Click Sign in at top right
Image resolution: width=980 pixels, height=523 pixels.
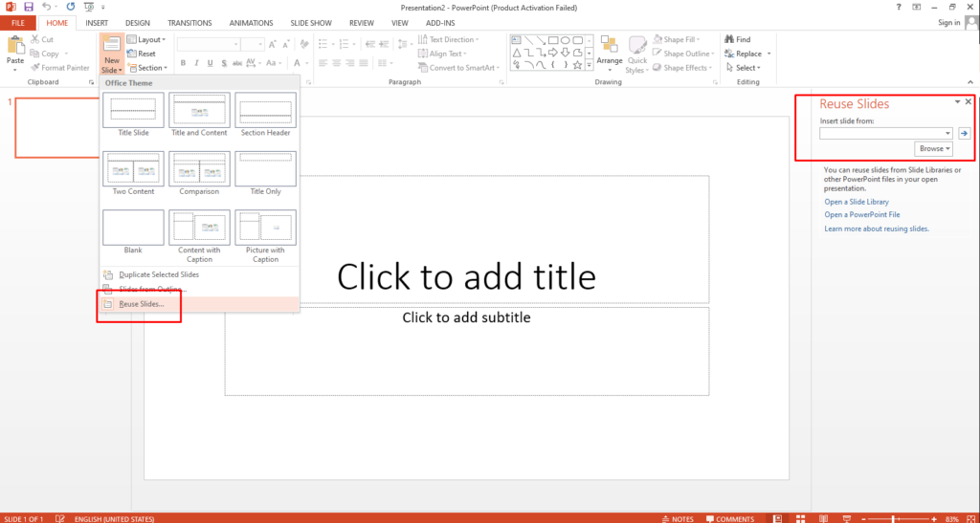(948, 23)
